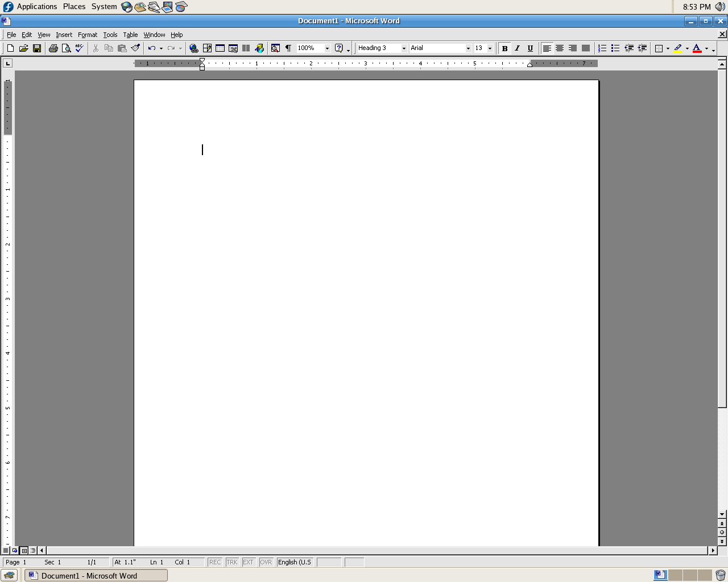Select Document1 - Microsoft Word taskbar button

tap(96, 576)
